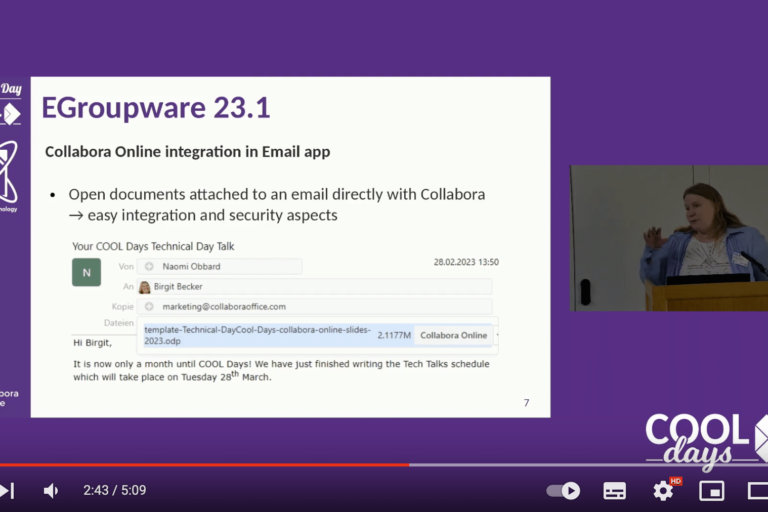Viewport: 768px width, 512px height.
Task: Mute the video volume
Action: click(x=51, y=490)
